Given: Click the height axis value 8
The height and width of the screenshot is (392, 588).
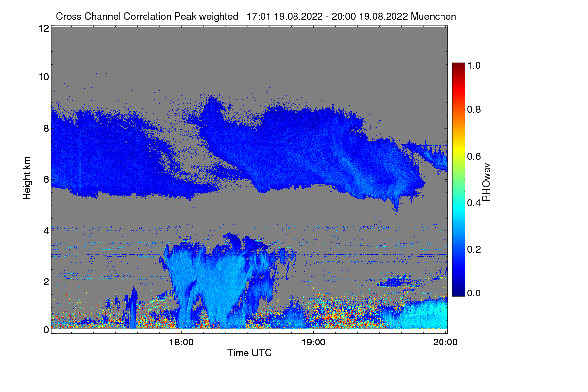Looking at the screenshot, I should [x=46, y=128].
